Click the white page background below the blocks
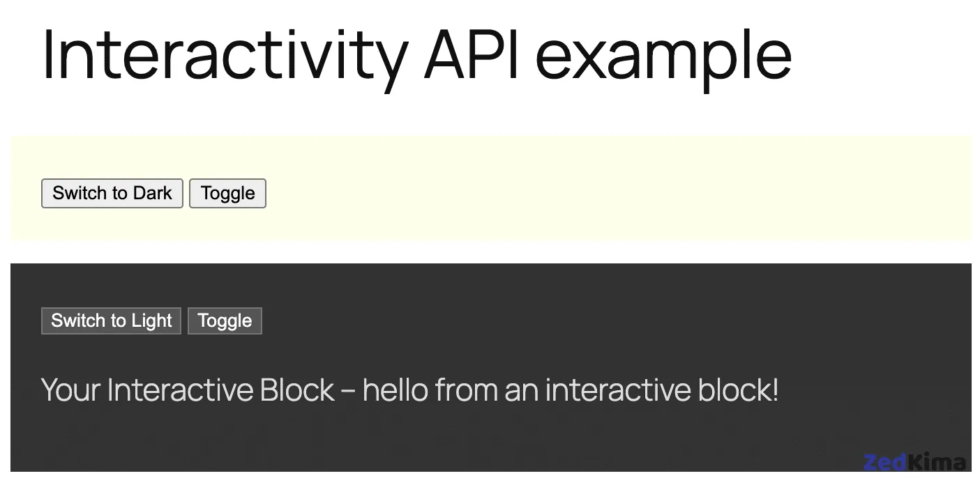This screenshot has width=980, height=485. coord(488,252)
